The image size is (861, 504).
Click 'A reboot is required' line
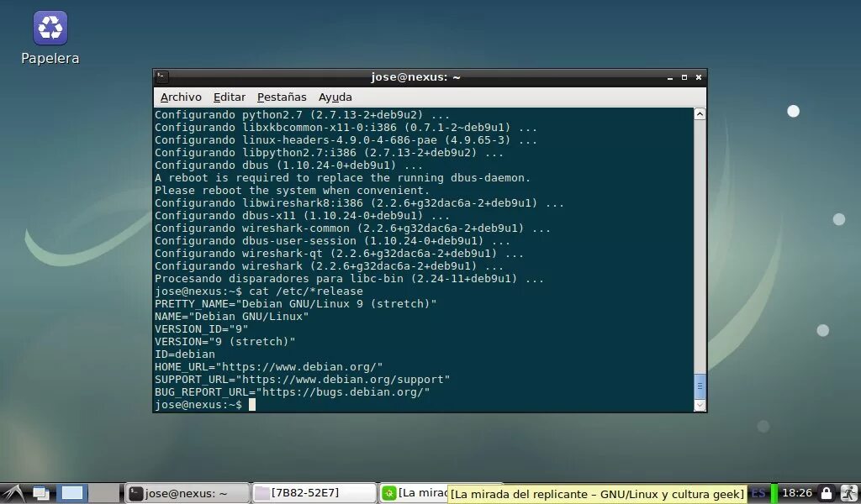[343, 178]
